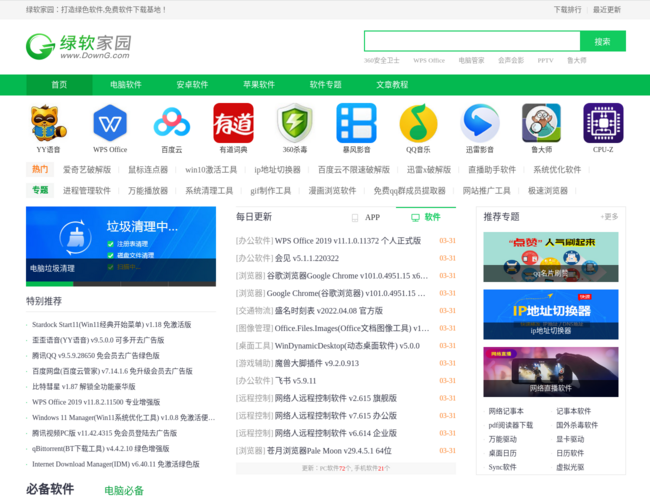
Task: Open the 比特彗星 v1.87 entry
Action: tap(84, 387)
